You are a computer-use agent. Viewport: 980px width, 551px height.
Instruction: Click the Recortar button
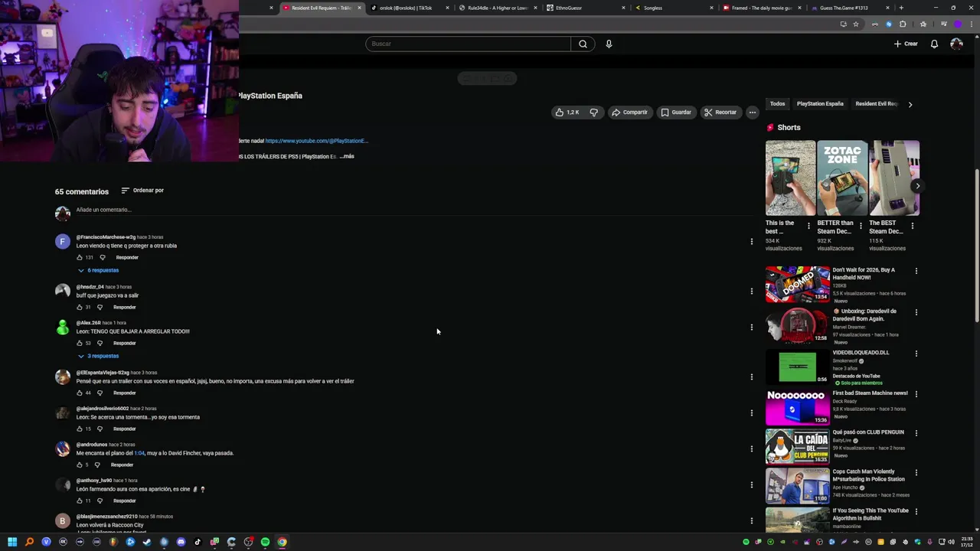pyautogui.click(x=720, y=112)
